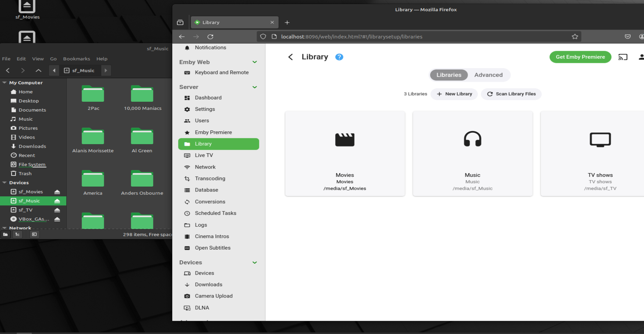Collapse My Computer tree in file manager
The height and width of the screenshot is (334, 644).
(x=5, y=83)
